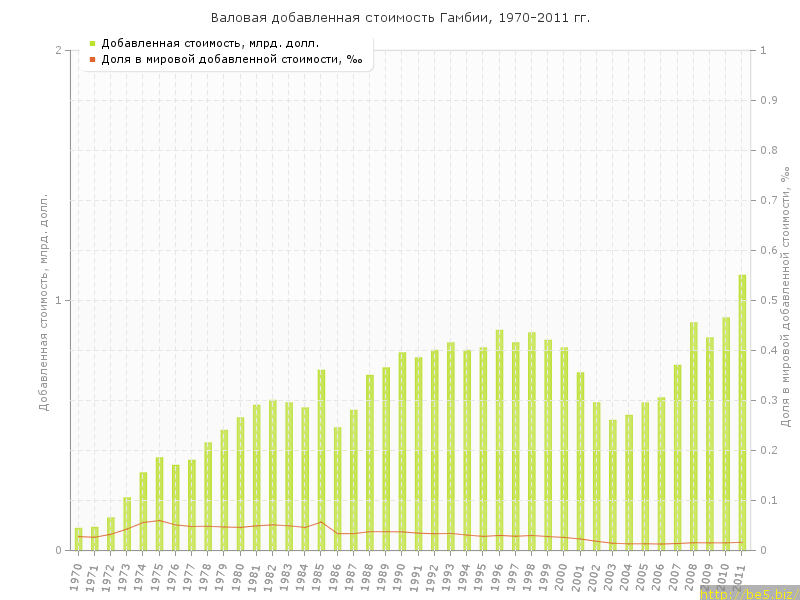The image size is (800, 600).
Task: Select the 2008 value-added bar
Action: click(693, 436)
